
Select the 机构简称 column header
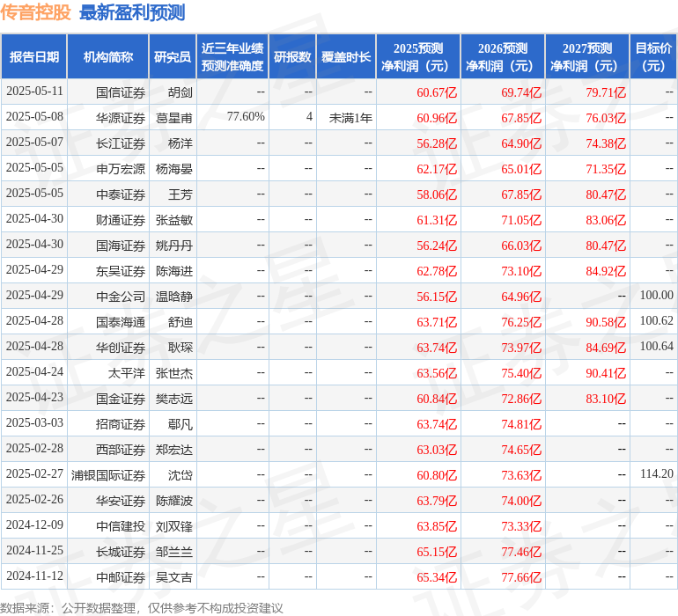coord(108,56)
